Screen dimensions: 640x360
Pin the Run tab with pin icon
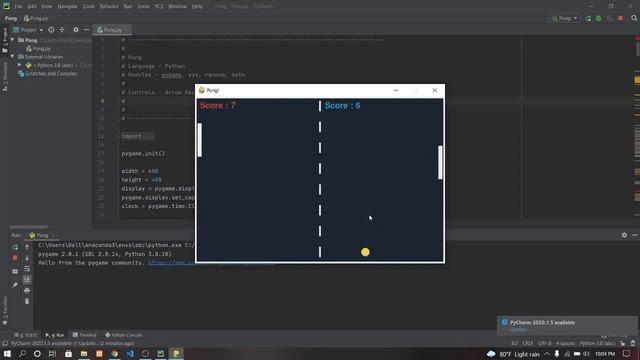15,284
